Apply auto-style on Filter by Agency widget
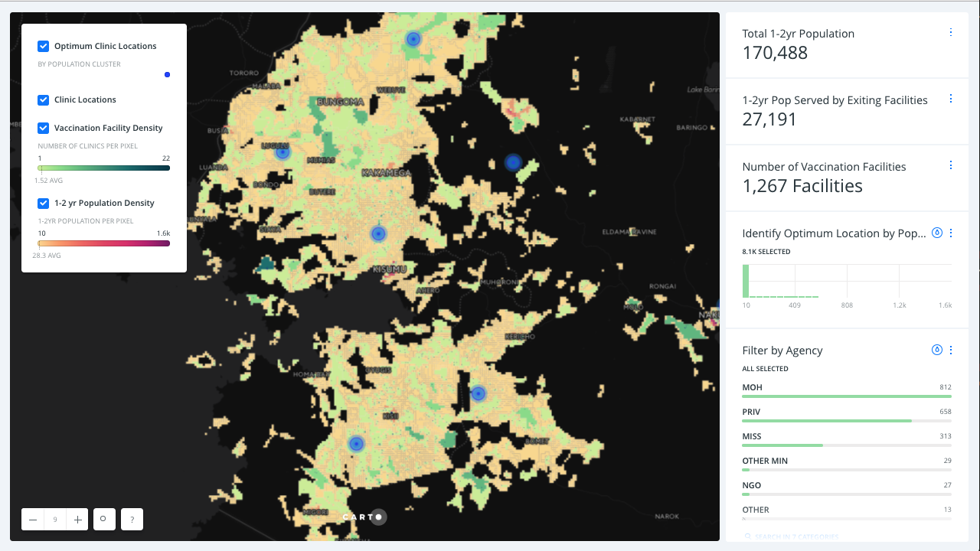The image size is (980, 551). click(x=936, y=350)
